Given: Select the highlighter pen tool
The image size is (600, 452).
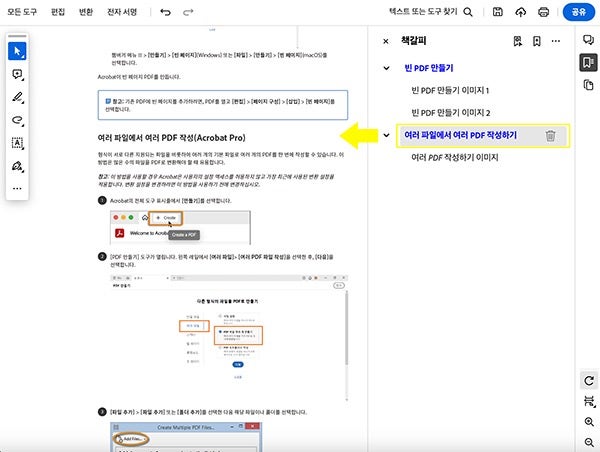Looking at the screenshot, I should pyautogui.click(x=17, y=97).
